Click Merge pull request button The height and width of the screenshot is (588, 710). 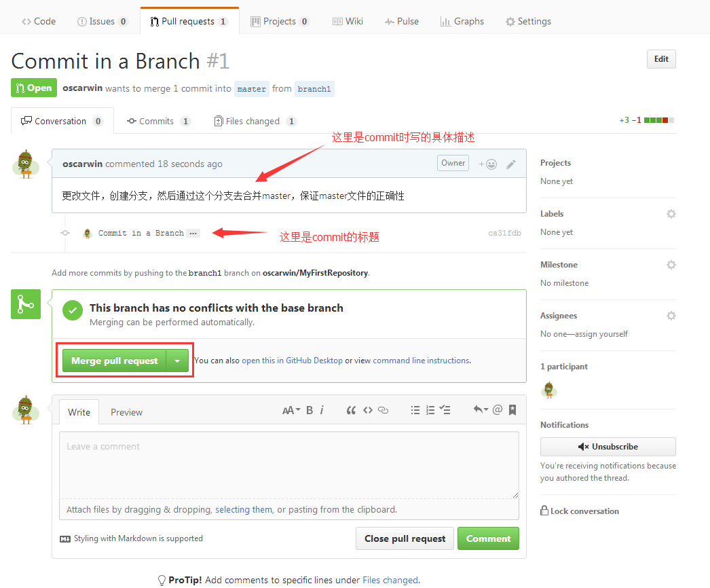[114, 361]
